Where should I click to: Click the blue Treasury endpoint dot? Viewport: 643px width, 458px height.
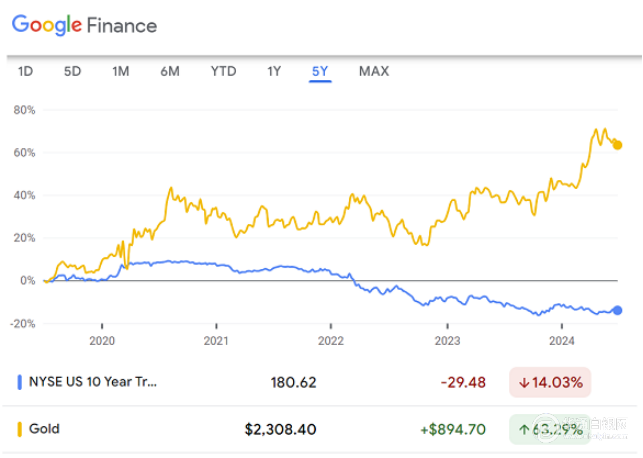click(617, 310)
